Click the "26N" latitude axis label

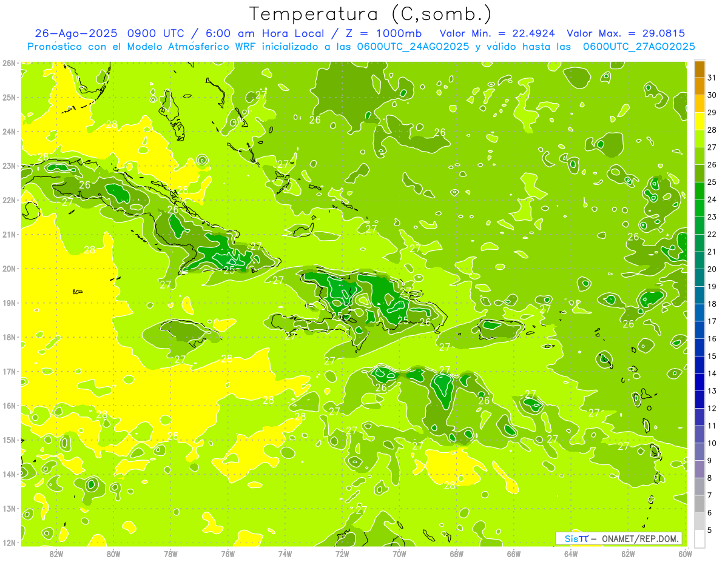[8, 63]
